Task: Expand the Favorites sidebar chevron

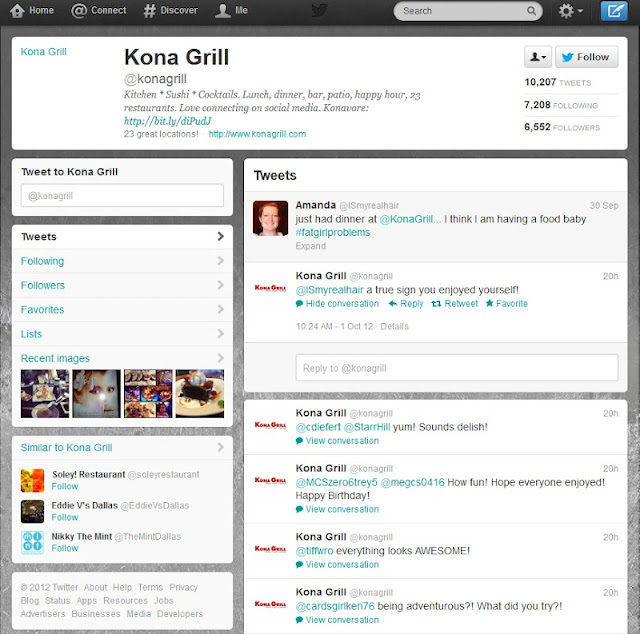Action: pyautogui.click(x=220, y=309)
